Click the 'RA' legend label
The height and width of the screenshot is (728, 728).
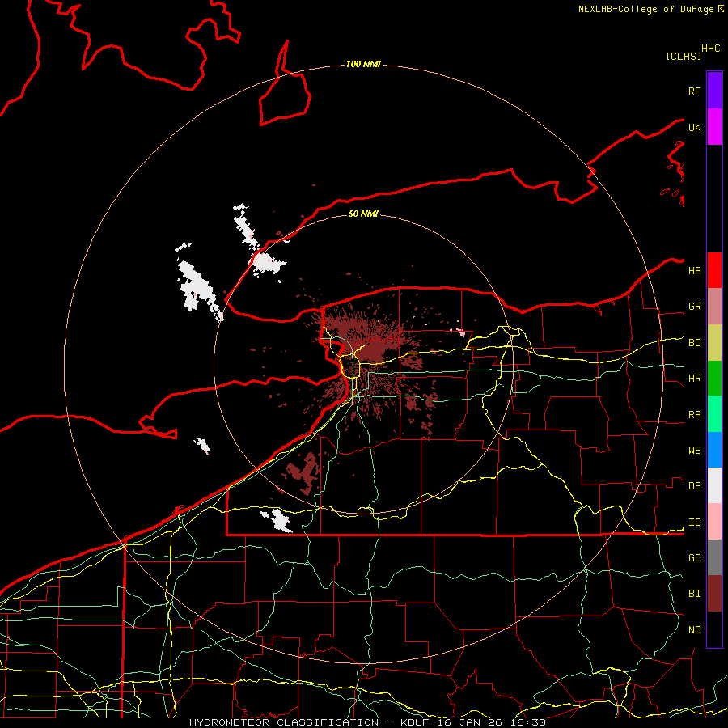pyautogui.click(x=694, y=415)
